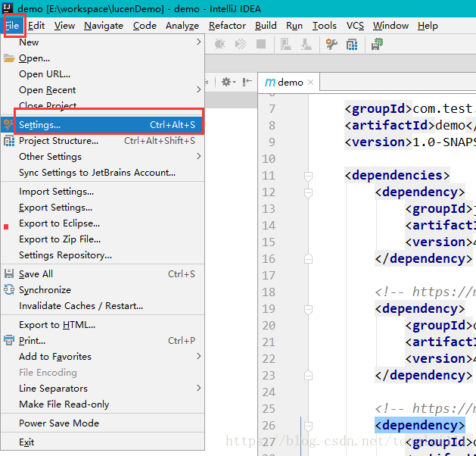Choose Make File Read-only entry
This screenshot has height=456, width=476.
pos(103,404)
